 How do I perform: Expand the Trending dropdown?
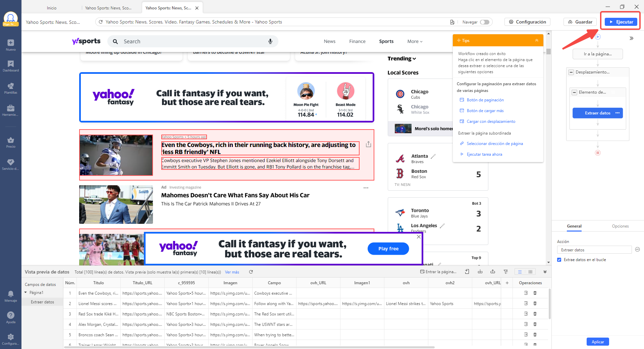click(x=402, y=58)
